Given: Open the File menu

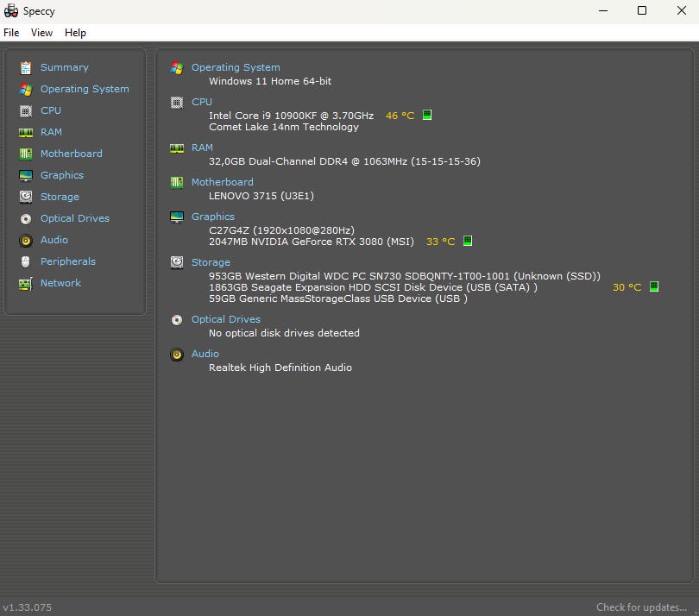Looking at the screenshot, I should (11, 33).
